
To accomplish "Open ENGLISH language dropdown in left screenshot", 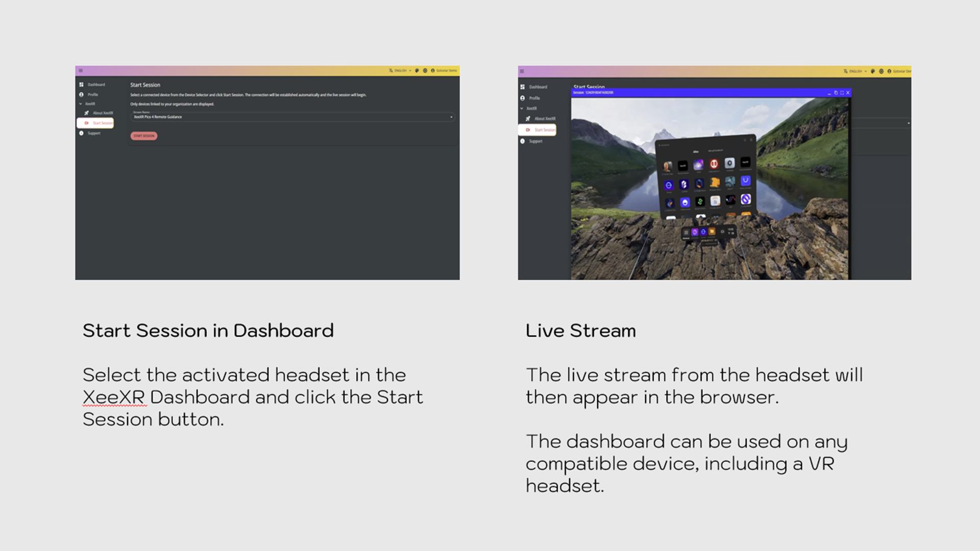I will [x=400, y=71].
